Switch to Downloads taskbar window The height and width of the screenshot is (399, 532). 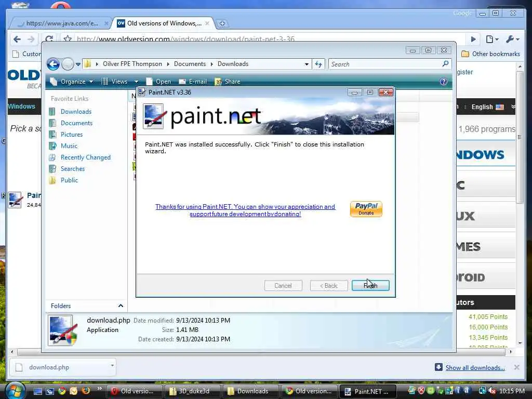click(251, 391)
